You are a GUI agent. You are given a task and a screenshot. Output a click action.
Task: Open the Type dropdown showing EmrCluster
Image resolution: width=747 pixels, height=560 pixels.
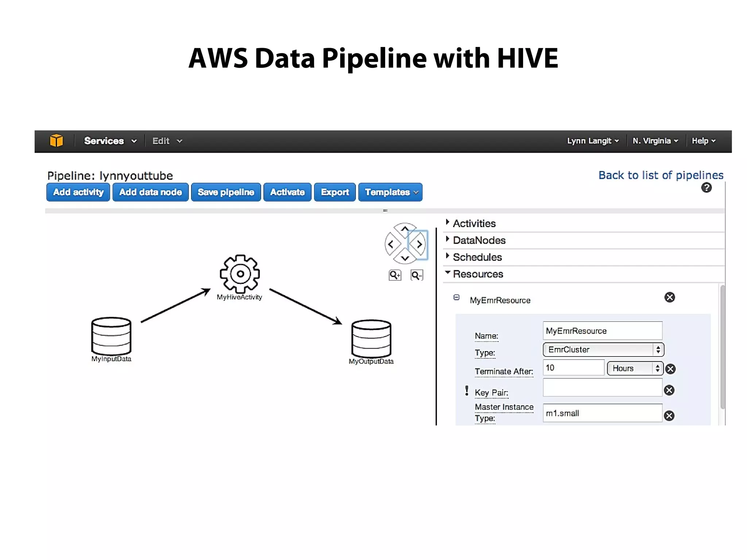(603, 350)
